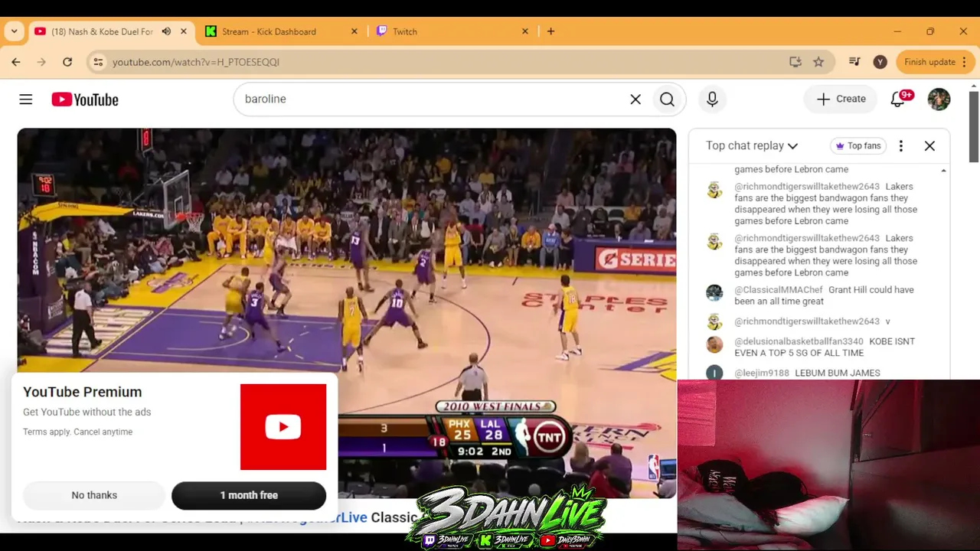This screenshot has width=980, height=551.
Task: Open the tab search dropdown
Action: tap(14, 31)
